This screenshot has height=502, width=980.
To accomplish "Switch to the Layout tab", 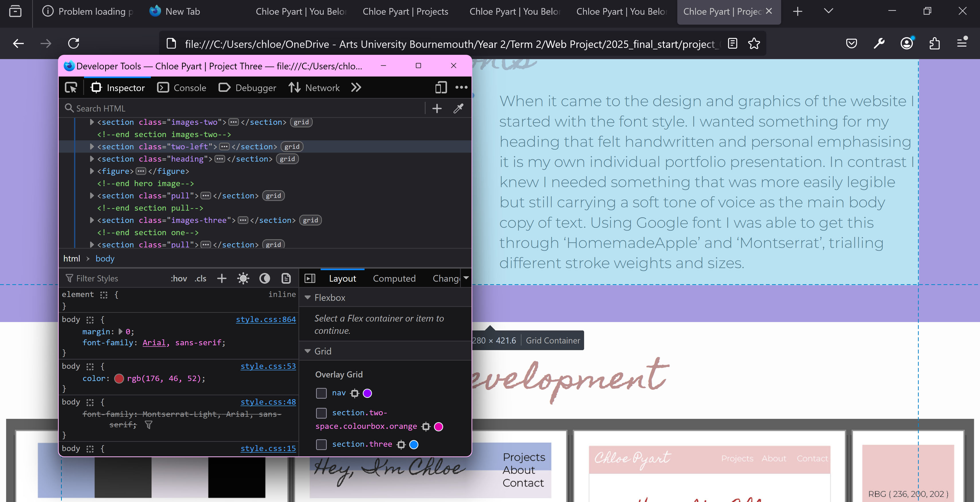I will coord(342,278).
